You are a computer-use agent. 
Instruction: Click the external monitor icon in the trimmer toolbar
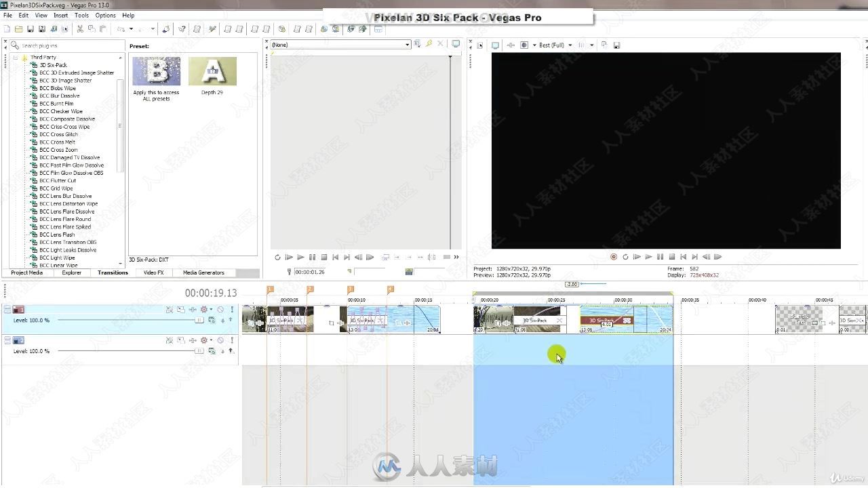click(456, 43)
